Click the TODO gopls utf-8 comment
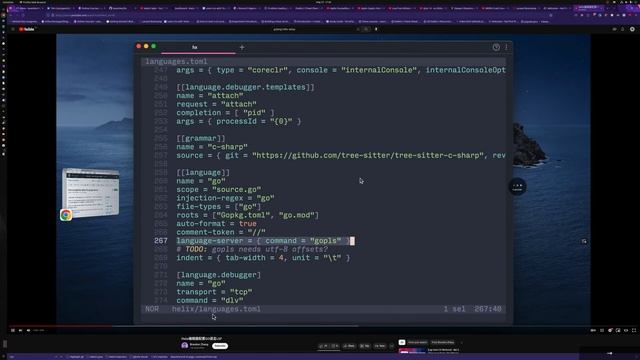Viewport: 640px width, 360px height. pos(252,249)
